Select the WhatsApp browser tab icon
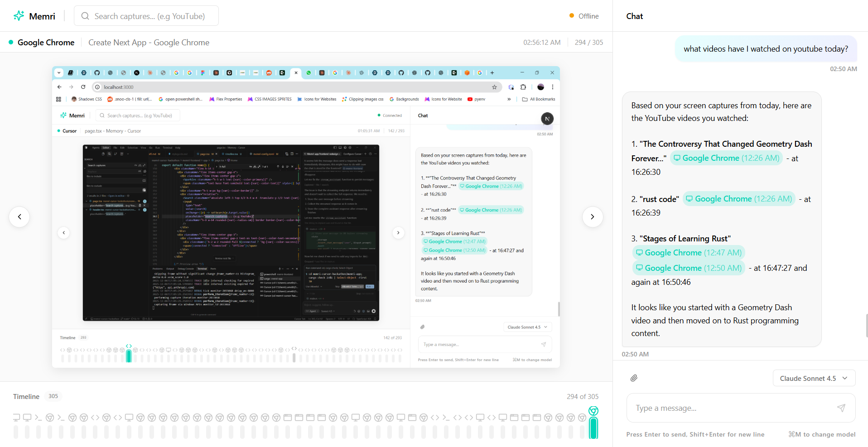Screen dimensions: 868x447 point(309,73)
